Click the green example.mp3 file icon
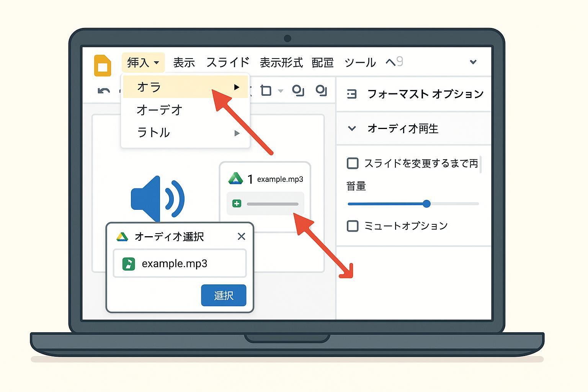 tap(129, 264)
